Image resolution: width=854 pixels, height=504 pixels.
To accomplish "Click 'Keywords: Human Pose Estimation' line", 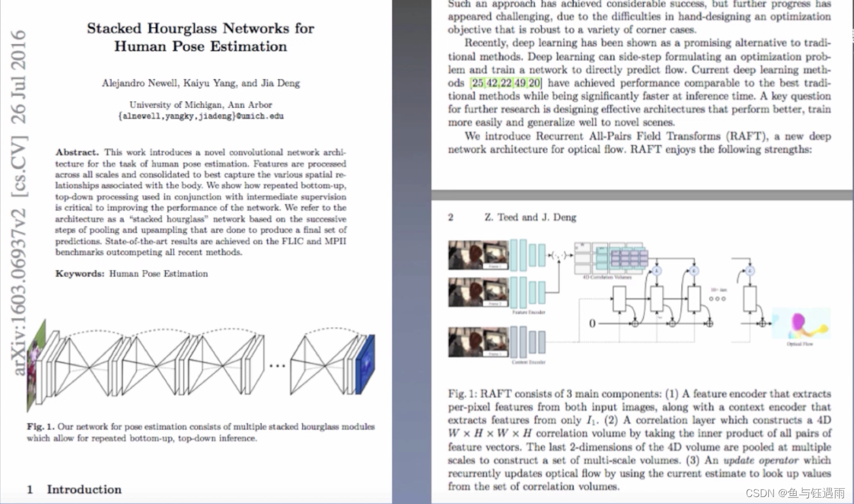I will tap(132, 273).
